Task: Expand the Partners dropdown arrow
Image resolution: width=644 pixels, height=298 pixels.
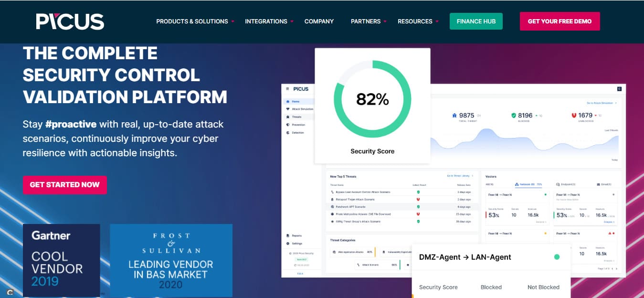Action: coord(385,22)
